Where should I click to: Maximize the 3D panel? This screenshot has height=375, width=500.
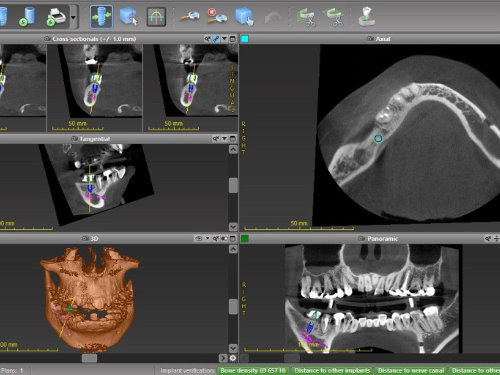[233, 239]
